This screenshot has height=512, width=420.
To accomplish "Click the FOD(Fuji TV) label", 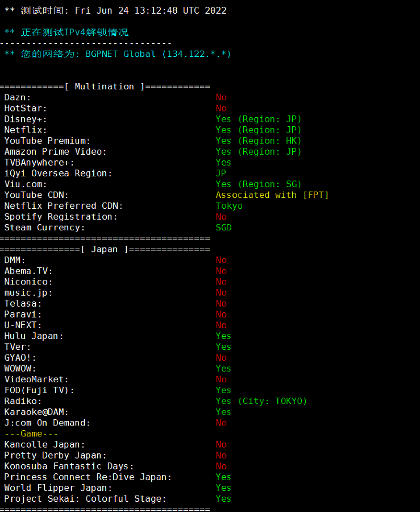I will tap(39, 390).
